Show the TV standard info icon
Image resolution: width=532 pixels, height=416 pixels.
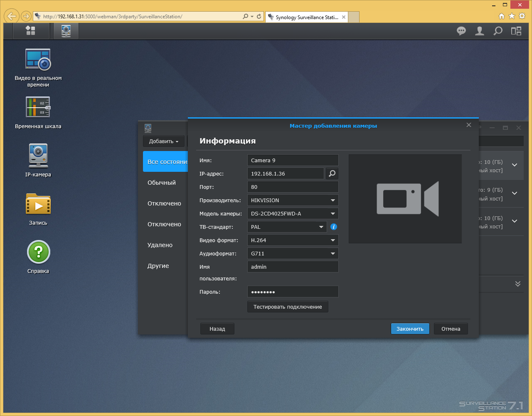pyautogui.click(x=334, y=227)
